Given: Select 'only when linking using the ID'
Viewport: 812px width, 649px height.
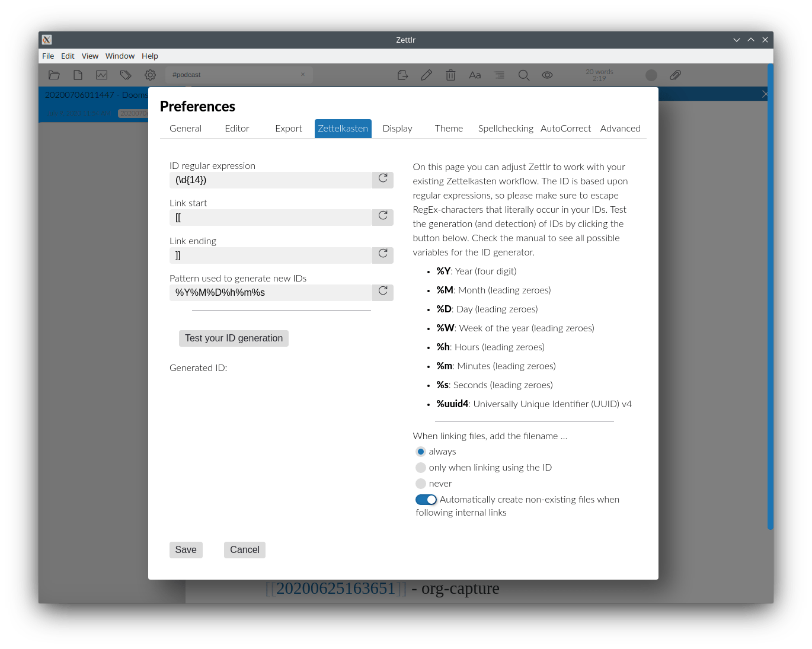Looking at the screenshot, I should (421, 468).
